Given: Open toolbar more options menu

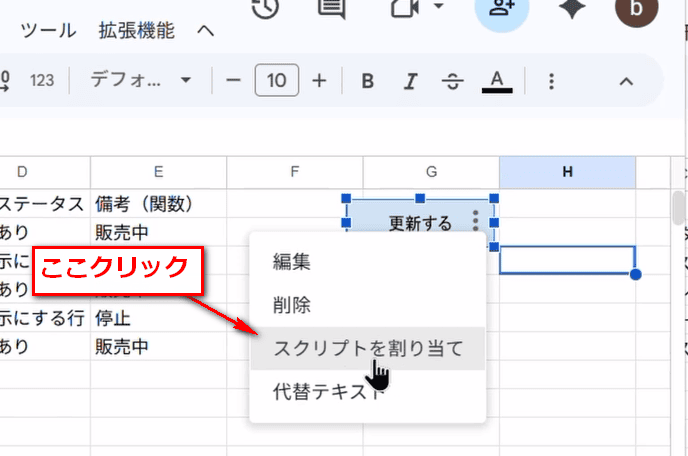Looking at the screenshot, I should [x=552, y=81].
